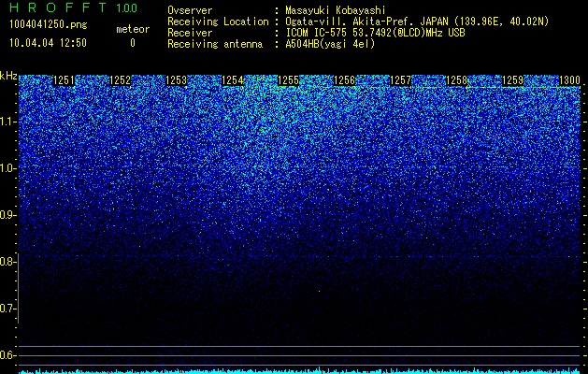The image size is (588, 374).
Task: Click the file name 1004041250.png
Action: coord(48,25)
